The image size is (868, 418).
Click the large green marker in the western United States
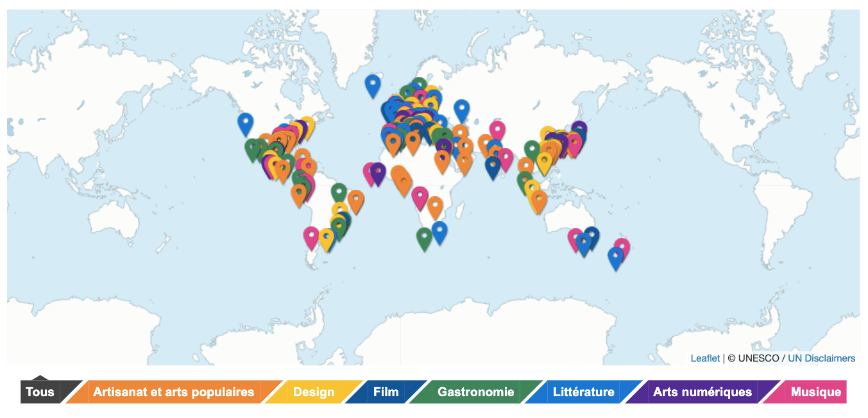pos(253,149)
